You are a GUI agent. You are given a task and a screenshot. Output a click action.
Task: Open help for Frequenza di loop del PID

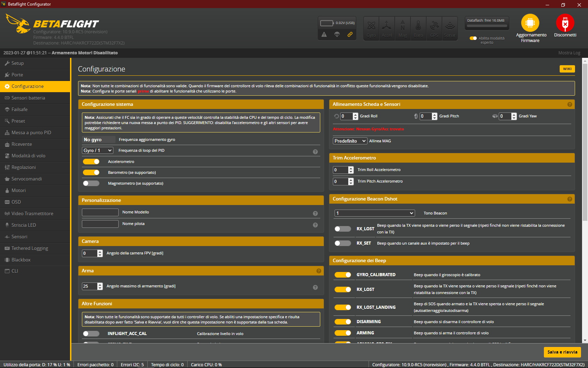[x=315, y=152]
